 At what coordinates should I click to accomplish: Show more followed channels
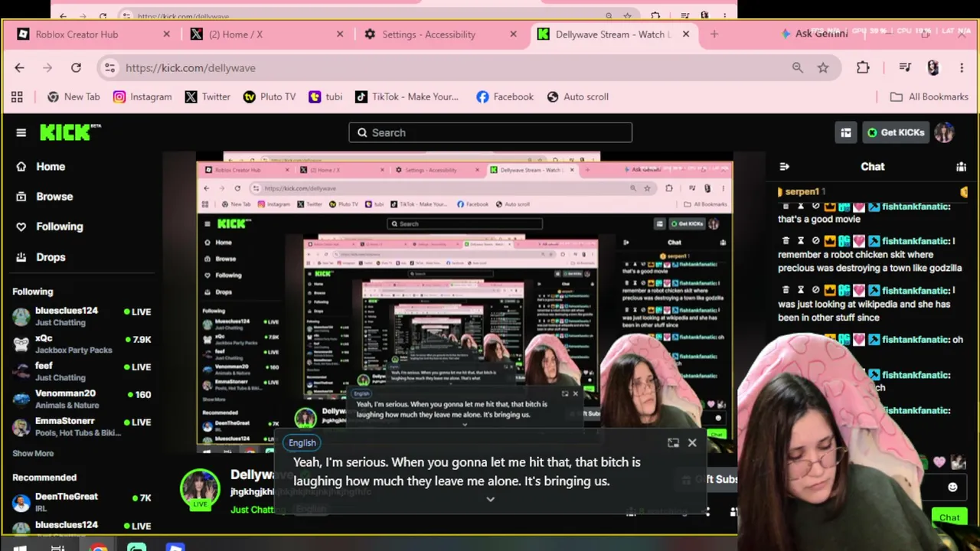pos(33,453)
